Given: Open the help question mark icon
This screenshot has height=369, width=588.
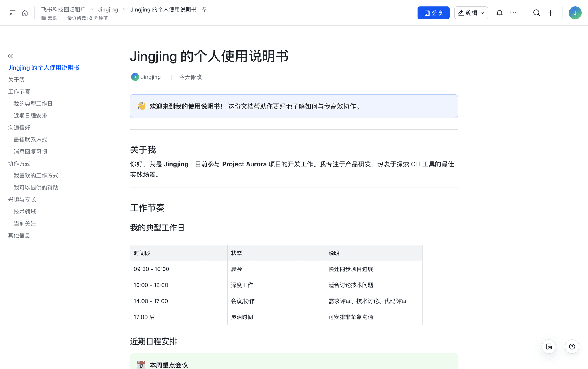Looking at the screenshot, I should [572, 347].
